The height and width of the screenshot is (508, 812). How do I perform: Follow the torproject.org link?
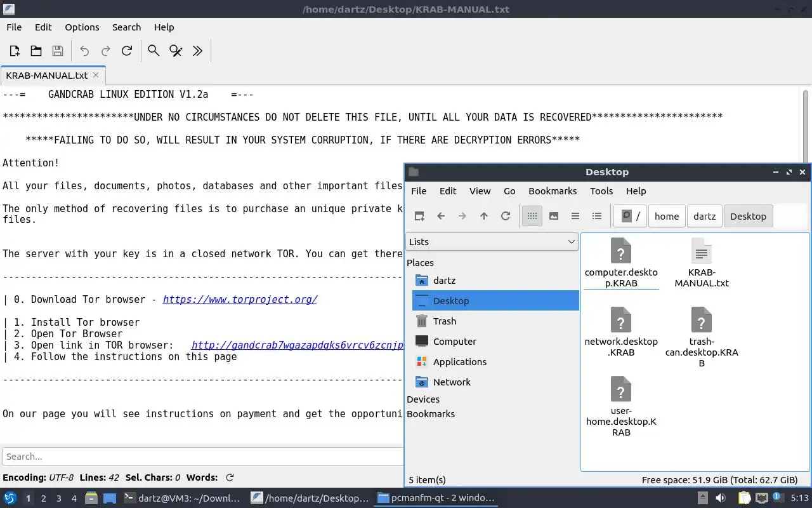pyautogui.click(x=240, y=300)
